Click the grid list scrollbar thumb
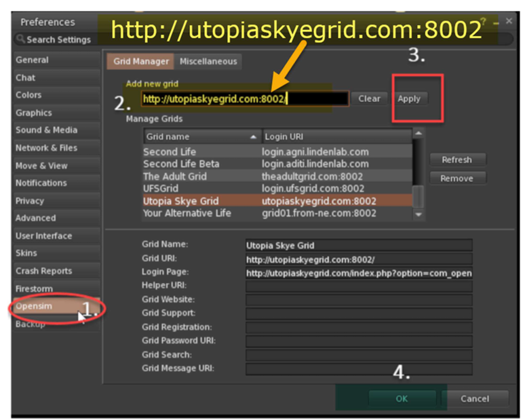525x420 pixels. (x=419, y=197)
